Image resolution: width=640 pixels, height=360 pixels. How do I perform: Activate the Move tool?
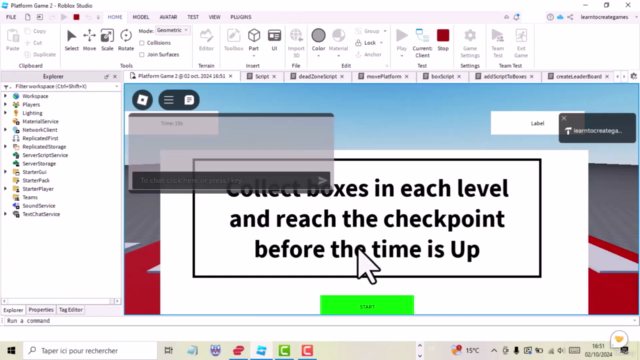89,40
